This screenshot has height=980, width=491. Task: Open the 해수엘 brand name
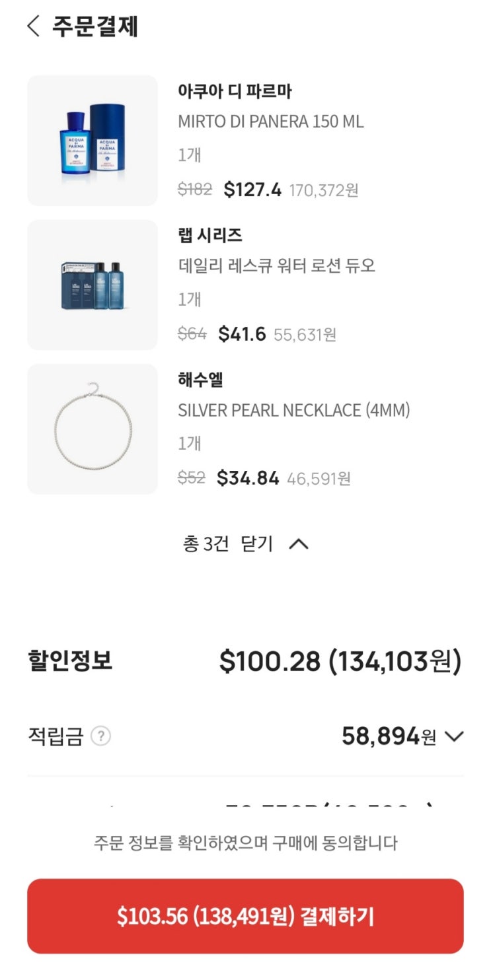[x=200, y=380]
